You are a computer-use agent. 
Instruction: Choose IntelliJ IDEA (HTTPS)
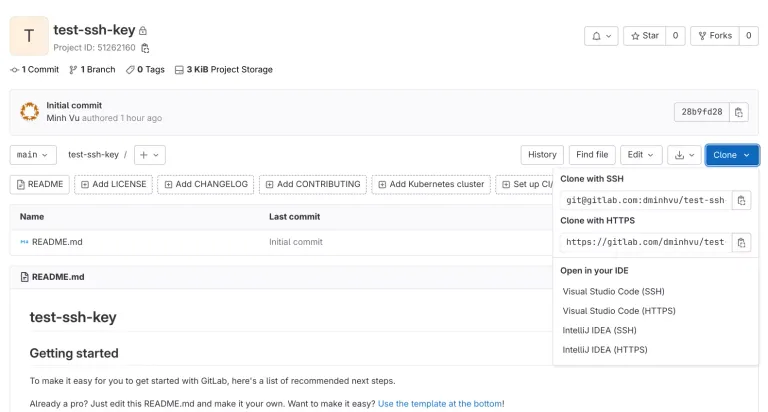[x=604, y=350]
